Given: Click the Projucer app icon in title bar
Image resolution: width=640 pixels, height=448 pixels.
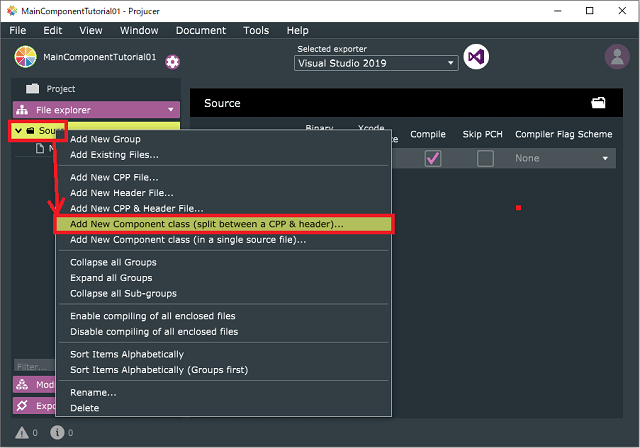Looking at the screenshot, I should point(12,11).
